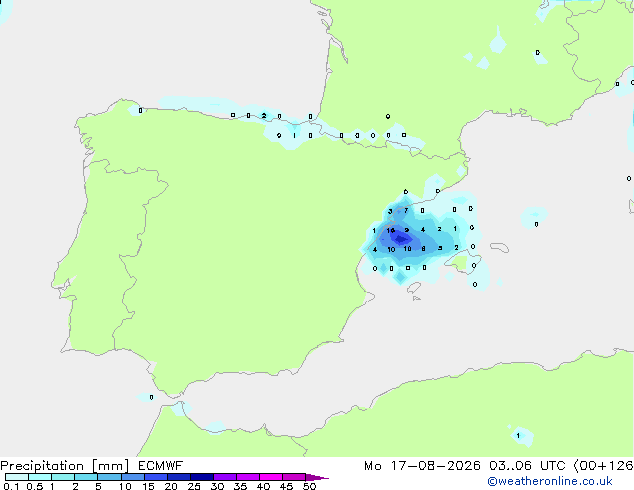Image resolution: width=634 pixels, height=490 pixels.
Task: Click the above-50 mm arrow tip of legend
Action: click(317, 477)
